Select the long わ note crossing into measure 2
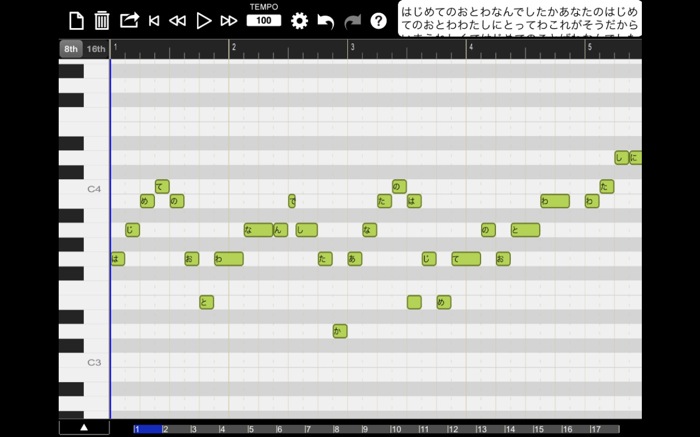The width and height of the screenshot is (700, 437). click(229, 259)
